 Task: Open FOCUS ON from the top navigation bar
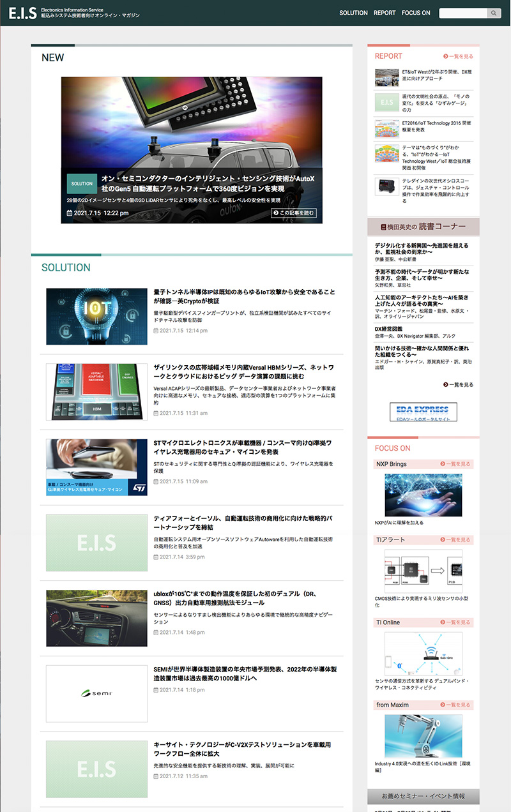tap(415, 13)
